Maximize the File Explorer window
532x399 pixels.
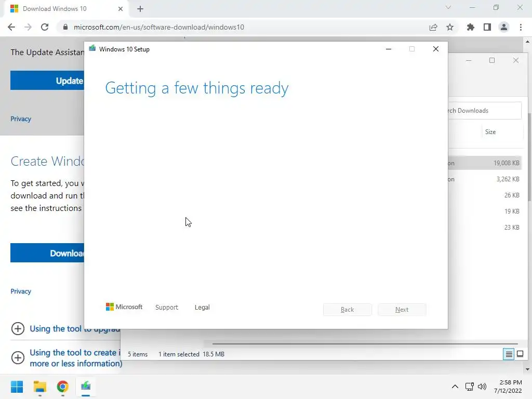click(x=492, y=60)
